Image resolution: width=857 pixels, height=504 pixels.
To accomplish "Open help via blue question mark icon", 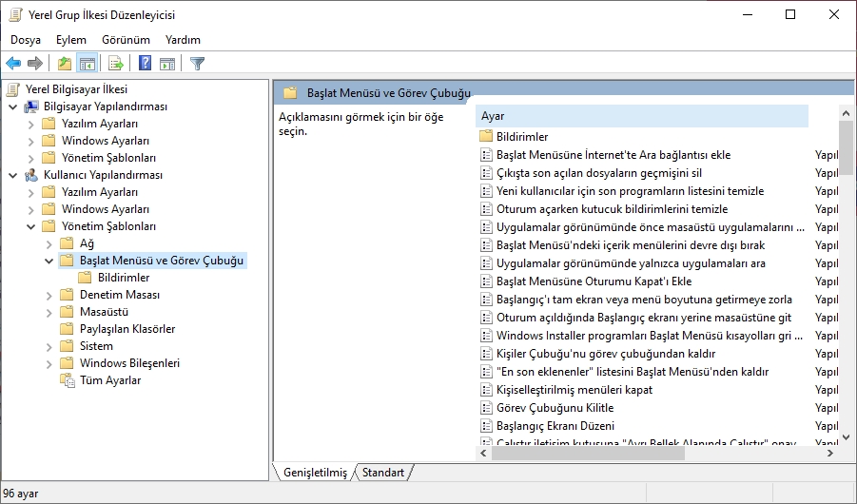I will tap(145, 64).
